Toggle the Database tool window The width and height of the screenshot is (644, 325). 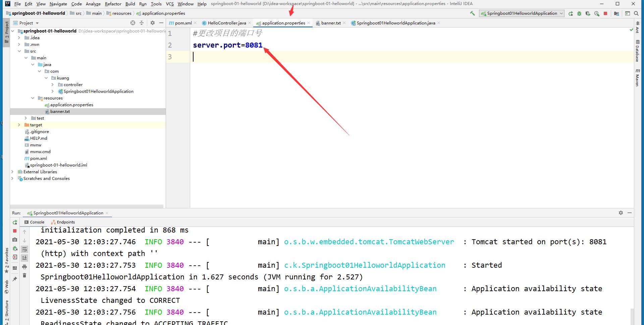(x=637, y=51)
